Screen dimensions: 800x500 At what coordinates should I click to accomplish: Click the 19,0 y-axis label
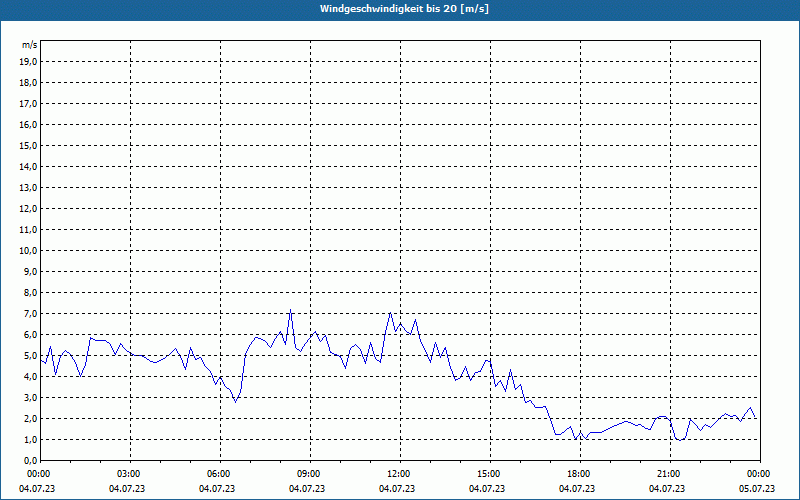click(28, 62)
